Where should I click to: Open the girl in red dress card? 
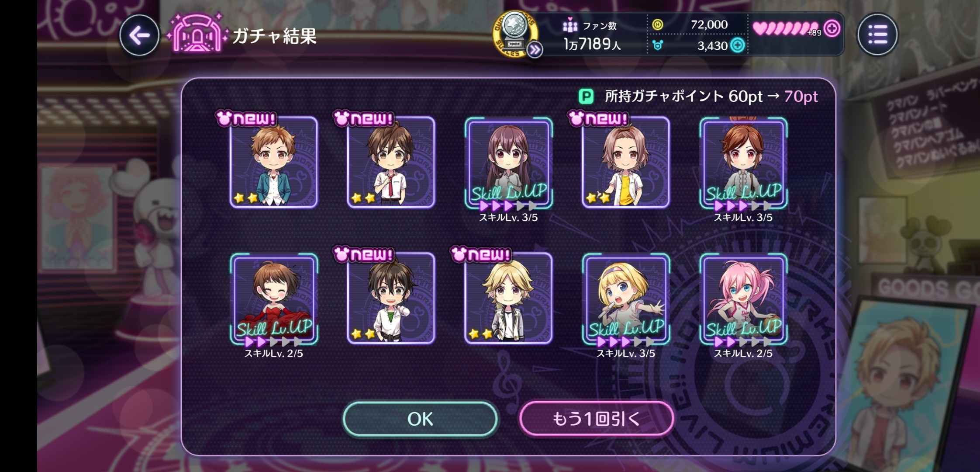[x=274, y=298]
